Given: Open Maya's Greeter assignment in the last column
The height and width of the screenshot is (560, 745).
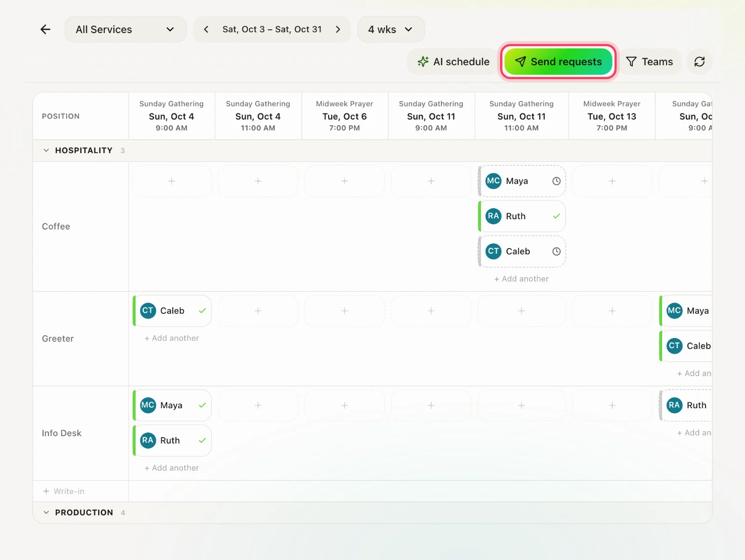Looking at the screenshot, I should pos(686,310).
